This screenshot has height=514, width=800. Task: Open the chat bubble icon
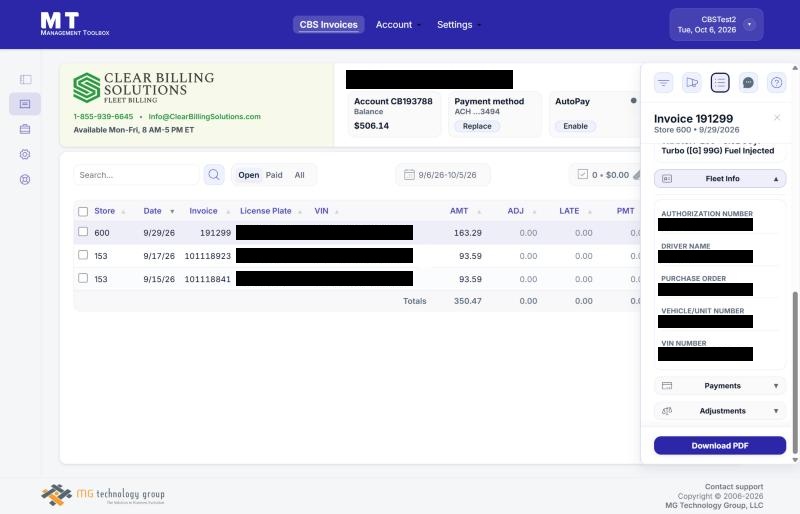coord(748,83)
